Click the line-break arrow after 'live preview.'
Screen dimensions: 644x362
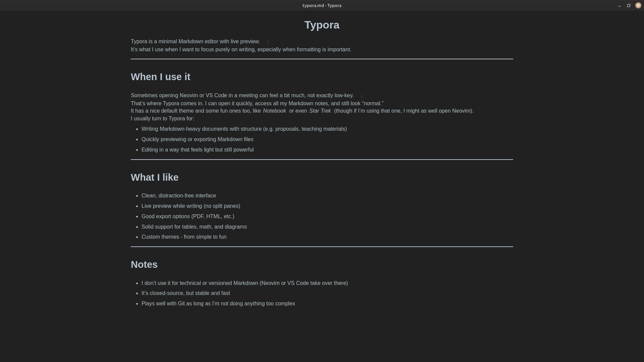(268, 42)
